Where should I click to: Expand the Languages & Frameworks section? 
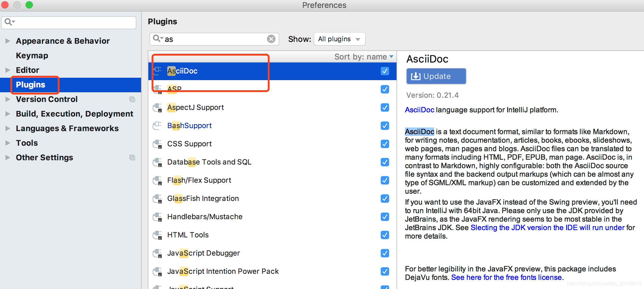(8, 128)
